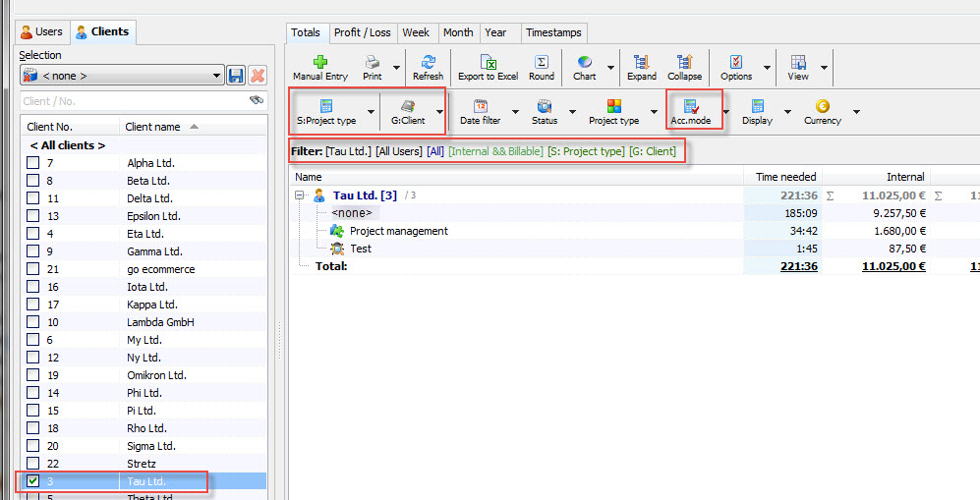Image resolution: width=980 pixels, height=500 pixels.
Task: Open the Chart tool
Action: (584, 62)
